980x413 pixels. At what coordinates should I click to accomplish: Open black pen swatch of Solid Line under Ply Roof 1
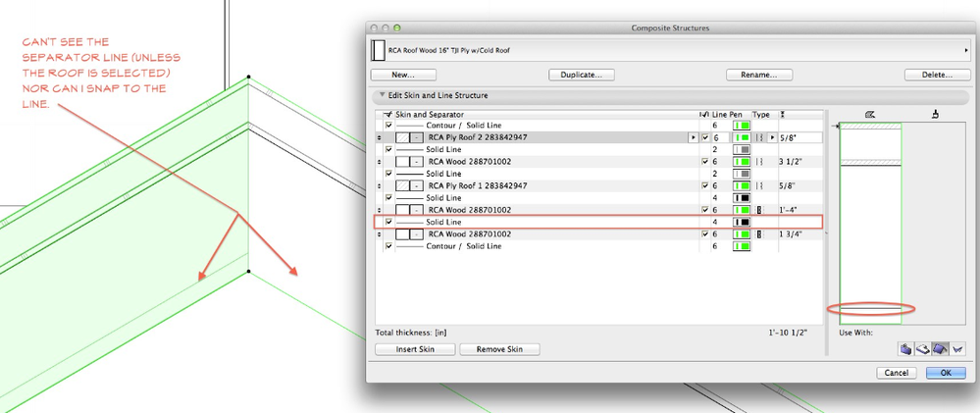pos(742,197)
